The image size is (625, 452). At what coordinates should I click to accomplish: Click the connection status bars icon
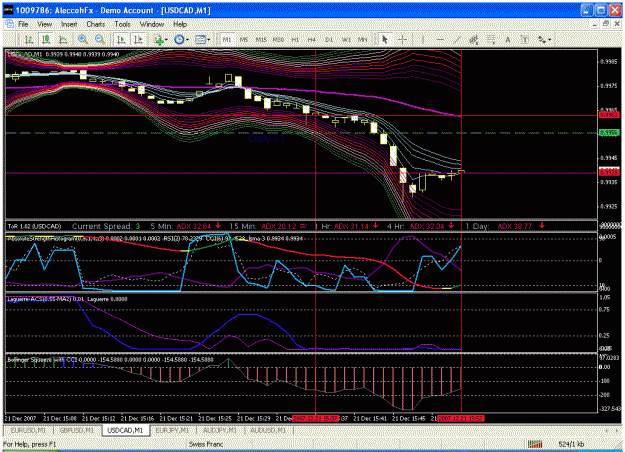pos(535,444)
